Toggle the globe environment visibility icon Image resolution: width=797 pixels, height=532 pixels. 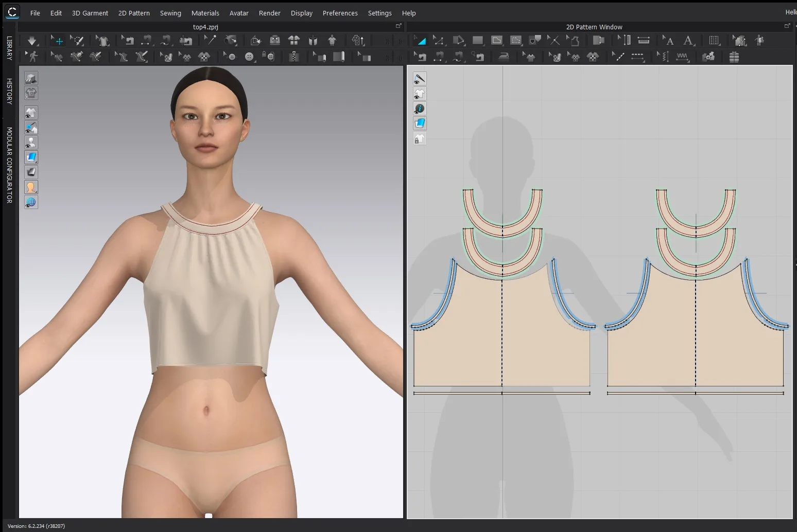pos(31,202)
